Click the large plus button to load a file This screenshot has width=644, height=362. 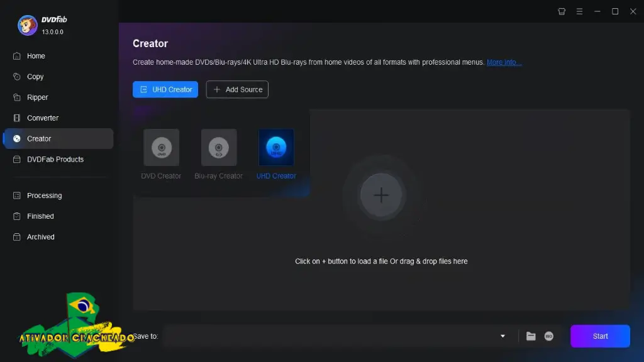(381, 195)
